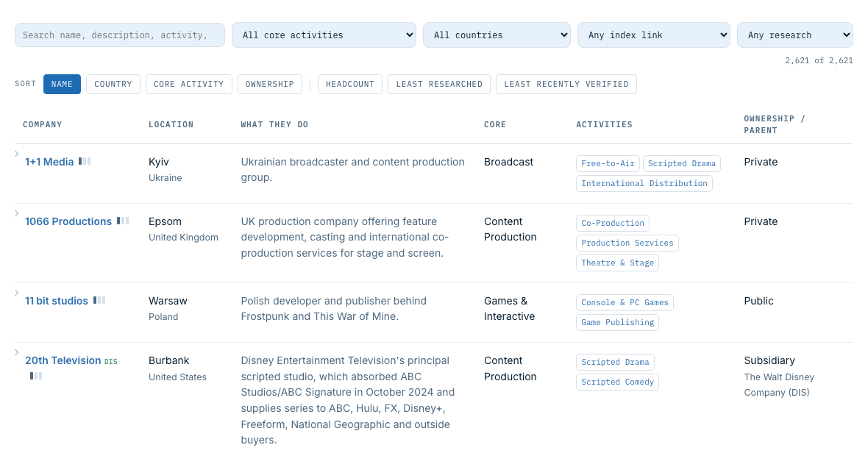Viewport: 868px width, 456px height.
Task: Sort by Least Researched
Action: click(x=439, y=84)
